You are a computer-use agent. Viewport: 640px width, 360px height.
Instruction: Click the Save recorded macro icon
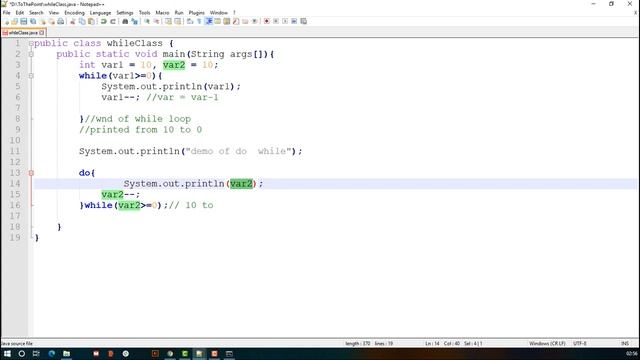pyautogui.click(x=304, y=21)
